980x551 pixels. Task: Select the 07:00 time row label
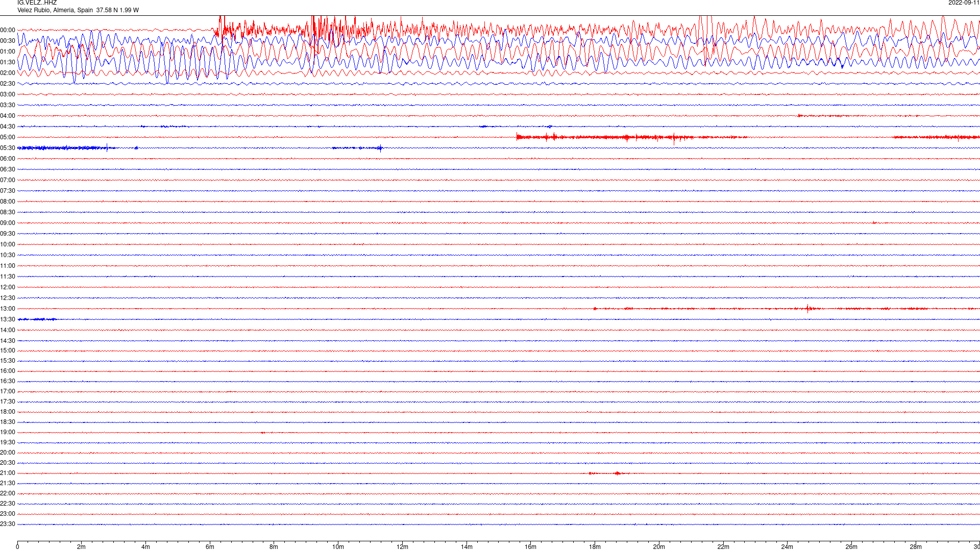(x=8, y=180)
